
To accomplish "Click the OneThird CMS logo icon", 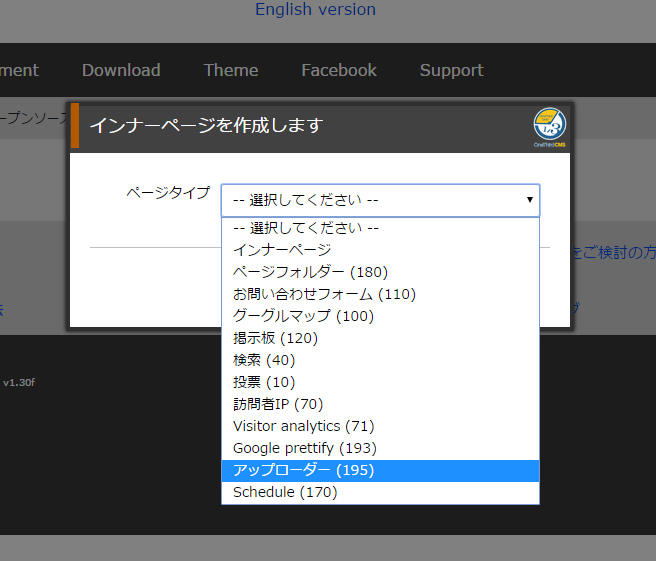I will [x=550, y=126].
